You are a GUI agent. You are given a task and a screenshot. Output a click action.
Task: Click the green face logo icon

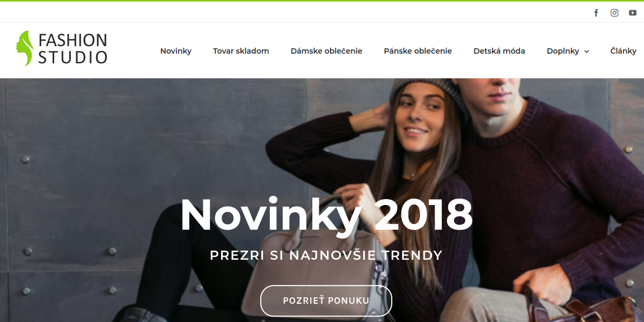pos(25,48)
